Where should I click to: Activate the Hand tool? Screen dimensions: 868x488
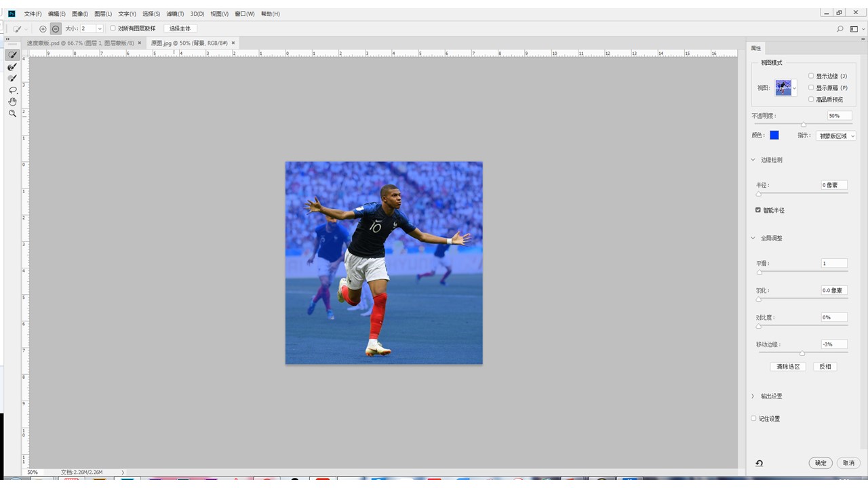point(12,102)
